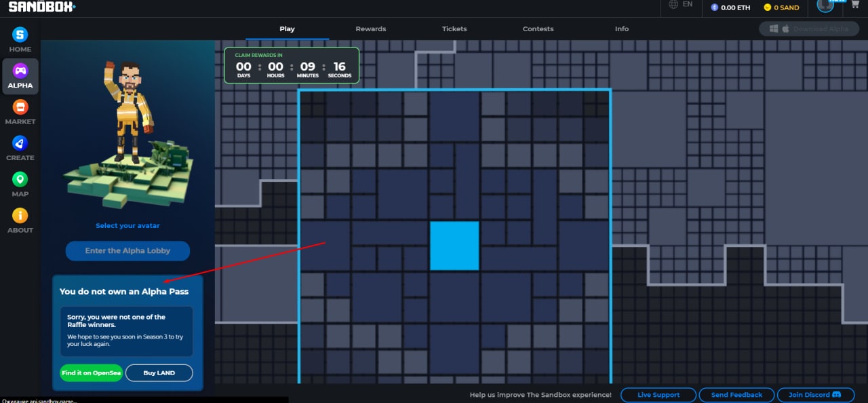Click The Sandbox logo
Screen dimensions: 868x403
(42, 6)
